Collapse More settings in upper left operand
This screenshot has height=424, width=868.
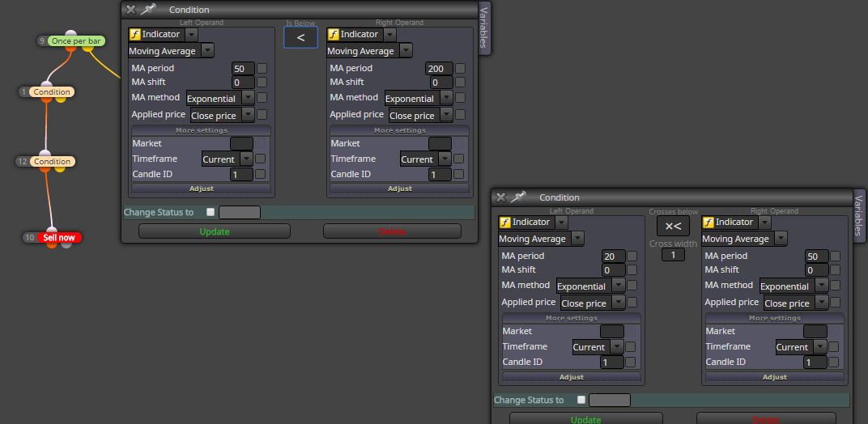[x=202, y=130]
